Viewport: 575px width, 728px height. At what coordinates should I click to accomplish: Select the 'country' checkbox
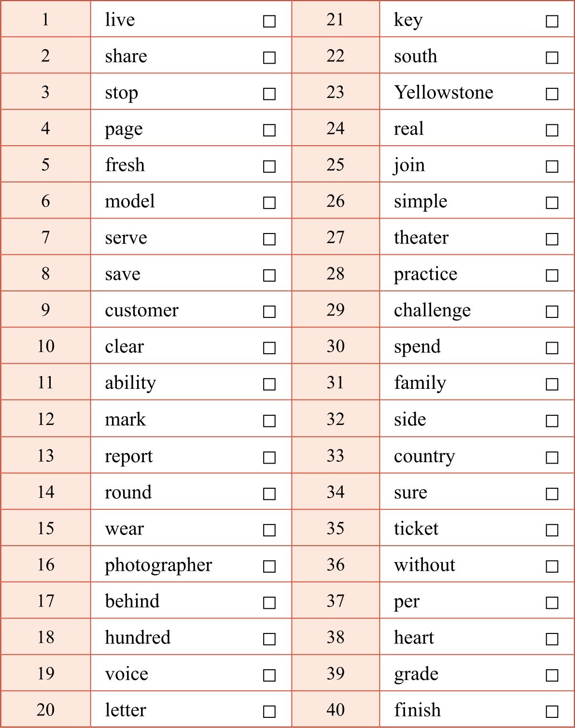point(552,457)
